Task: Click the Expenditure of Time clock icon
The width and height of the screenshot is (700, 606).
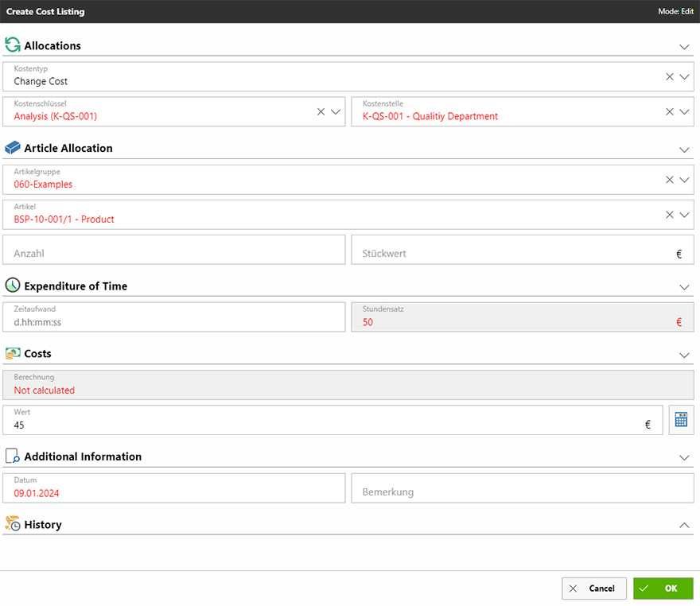Action: tap(13, 286)
